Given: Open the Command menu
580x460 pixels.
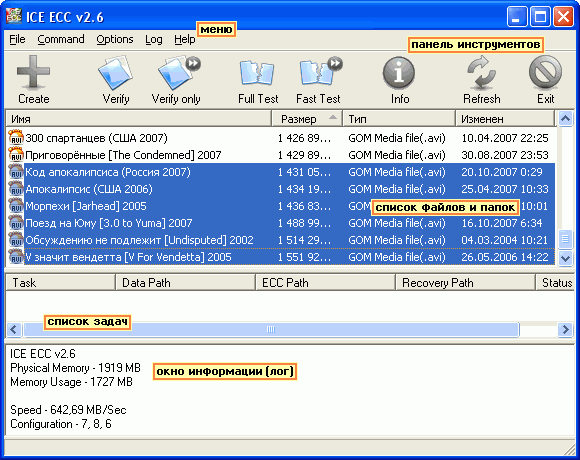Looking at the screenshot, I should point(61,39).
